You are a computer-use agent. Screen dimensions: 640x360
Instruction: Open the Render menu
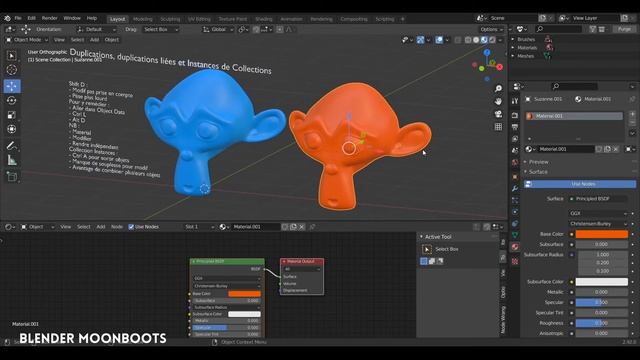click(x=50, y=18)
